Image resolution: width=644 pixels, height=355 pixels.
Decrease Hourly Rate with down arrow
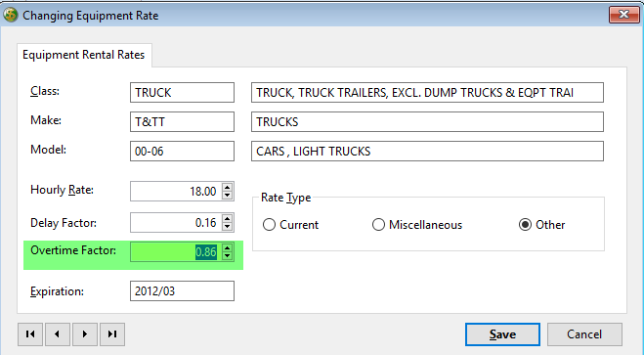tap(227, 196)
